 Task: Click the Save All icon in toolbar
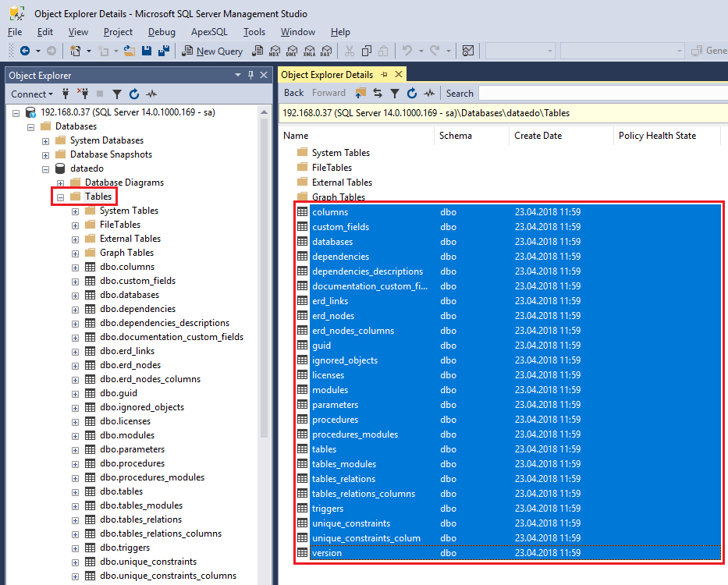(x=164, y=51)
